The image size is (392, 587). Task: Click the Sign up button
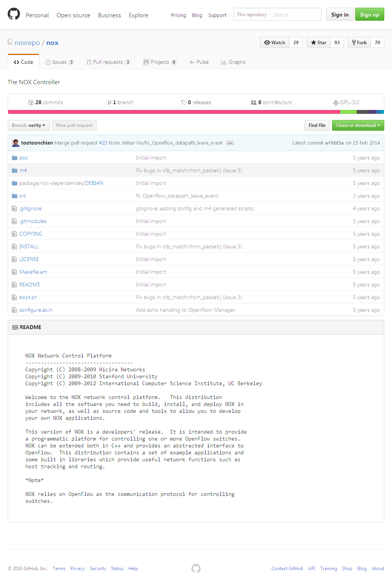(369, 15)
